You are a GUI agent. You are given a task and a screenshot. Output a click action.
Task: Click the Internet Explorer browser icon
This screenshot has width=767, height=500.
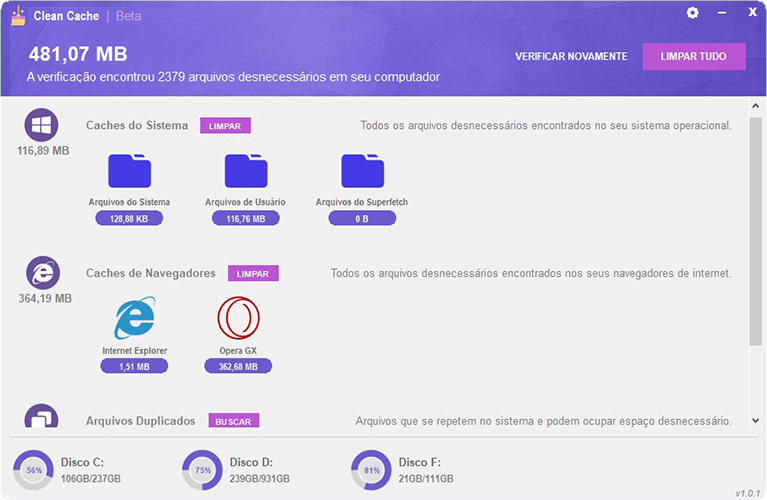(135, 318)
